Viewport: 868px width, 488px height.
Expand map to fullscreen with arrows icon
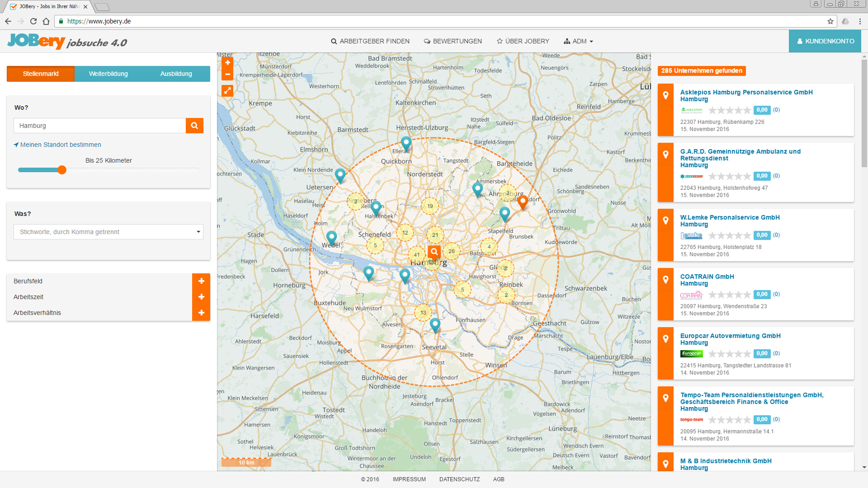point(227,91)
